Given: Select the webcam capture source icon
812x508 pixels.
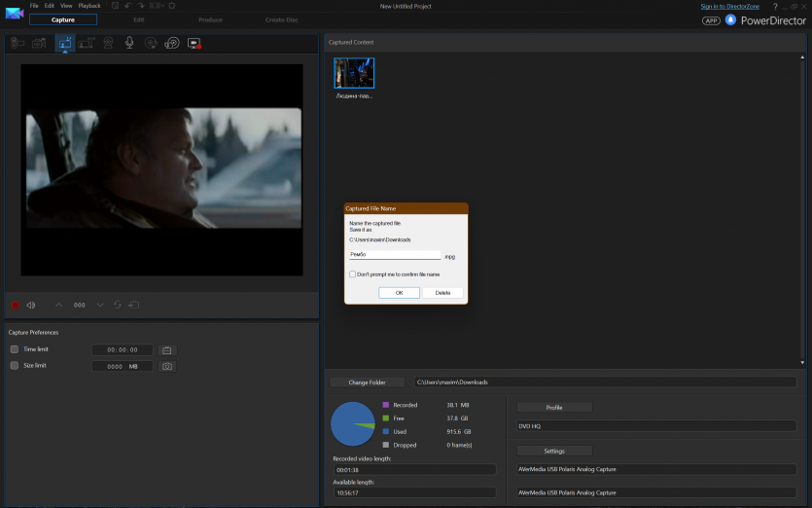Looking at the screenshot, I should pos(108,43).
